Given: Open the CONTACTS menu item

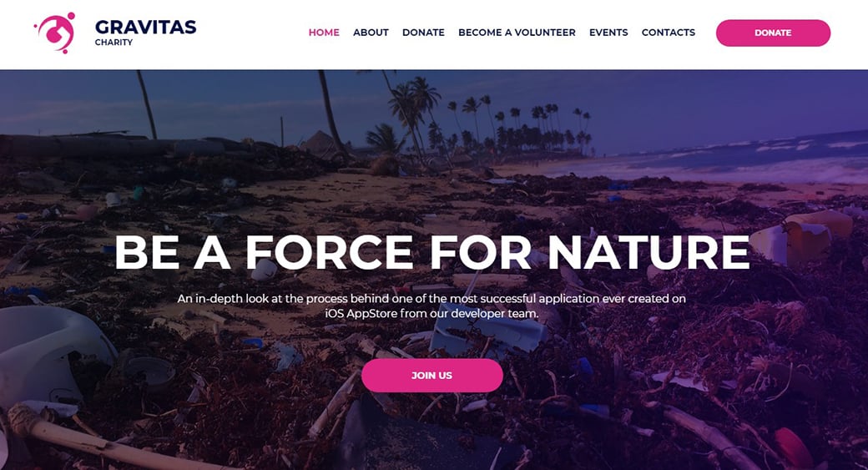Looking at the screenshot, I should point(669,33).
